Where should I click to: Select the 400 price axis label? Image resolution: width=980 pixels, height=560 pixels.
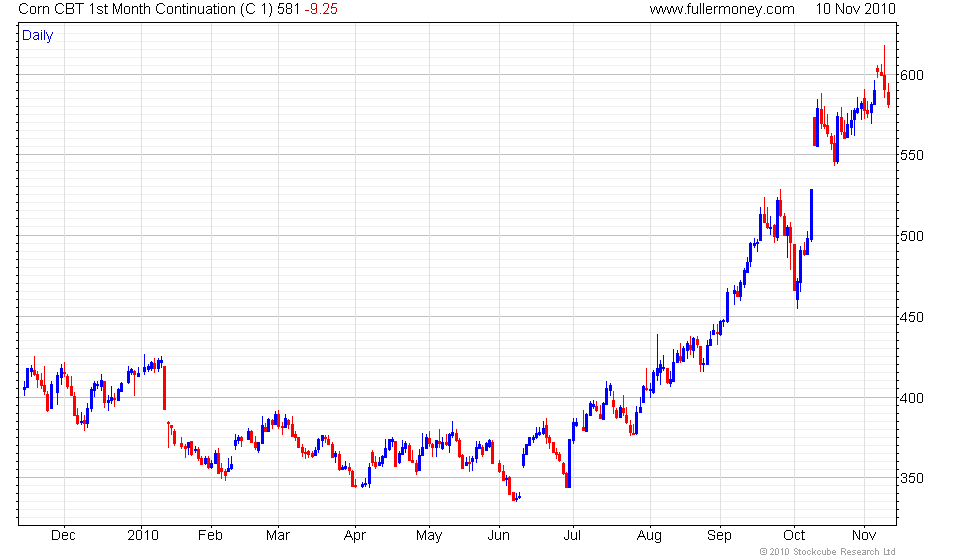911,398
